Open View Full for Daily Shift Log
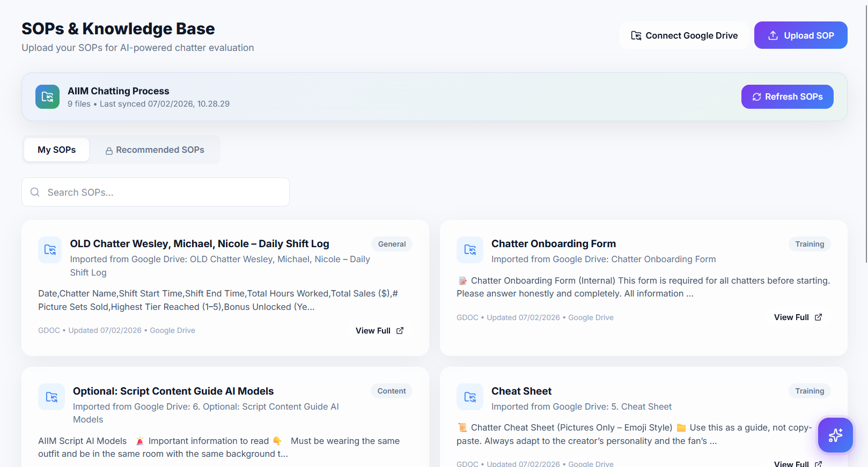The height and width of the screenshot is (467, 868). (x=379, y=331)
